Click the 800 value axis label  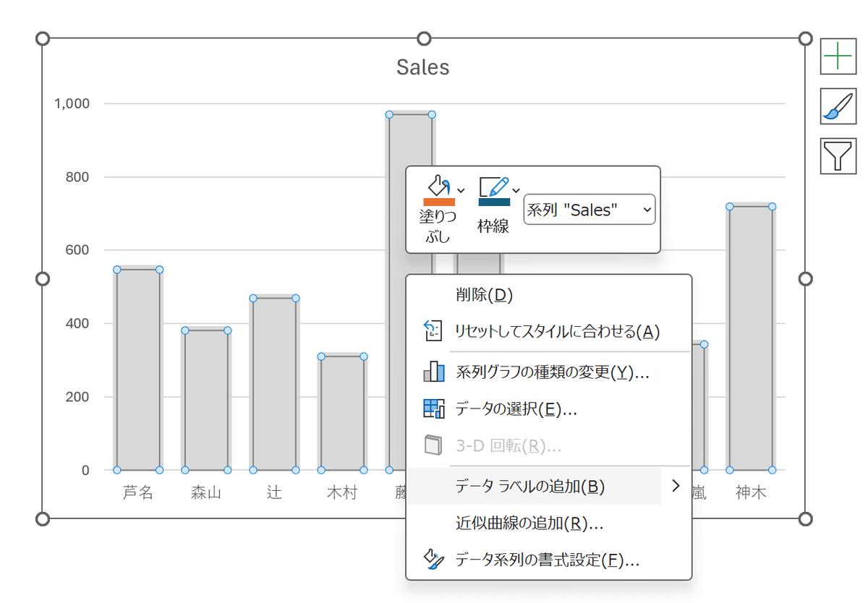77,177
